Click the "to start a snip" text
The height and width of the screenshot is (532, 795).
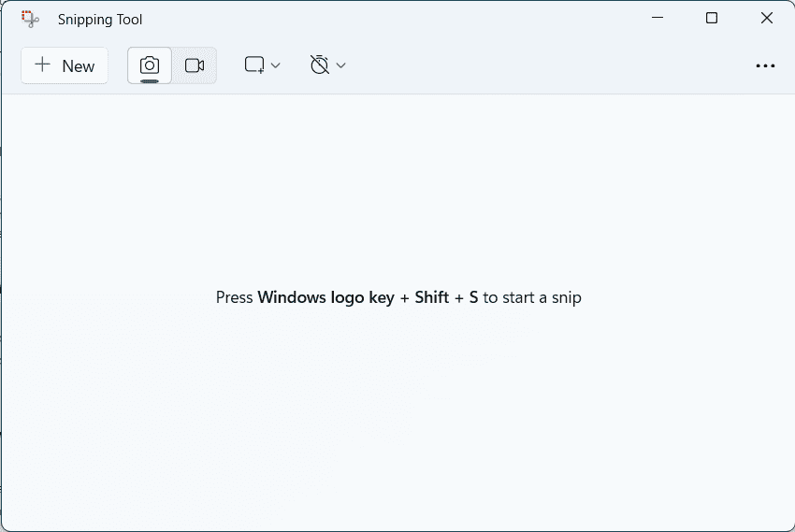click(x=531, y=298)
